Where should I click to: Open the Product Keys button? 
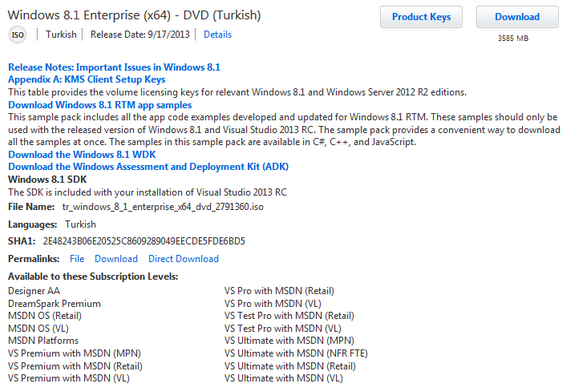point(421,17)
